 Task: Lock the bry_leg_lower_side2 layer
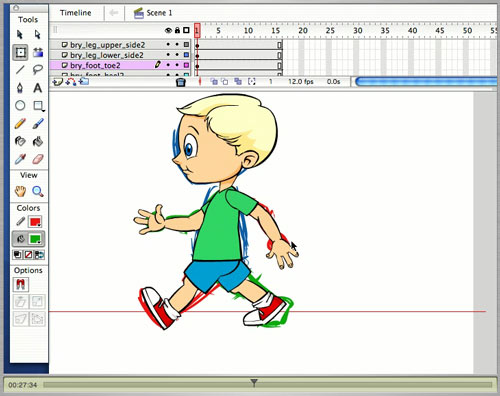pyautogui.click(x=177, y=55)
